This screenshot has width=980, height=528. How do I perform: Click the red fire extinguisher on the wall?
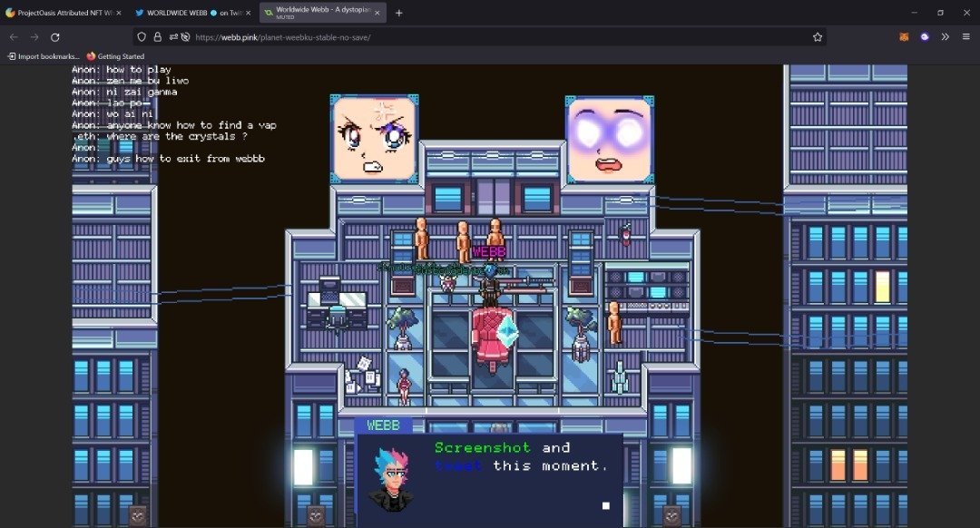pyautogui.click(x=625, y=234)
